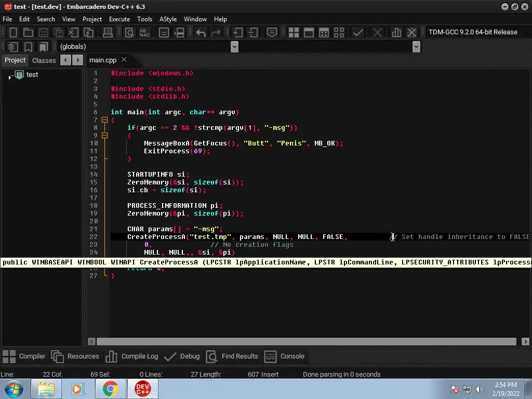Switch to the Classes tab
This screenshot has width=532, height=399.
(44, 60)
